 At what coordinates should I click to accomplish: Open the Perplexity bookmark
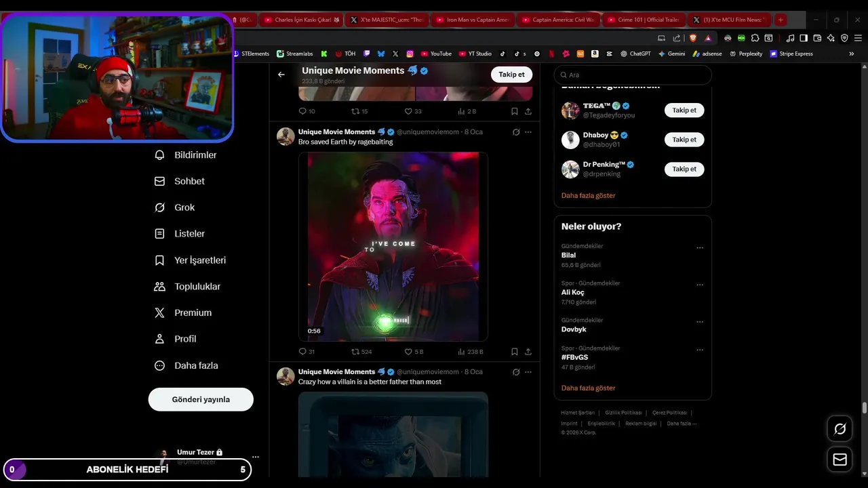point(746,54)
